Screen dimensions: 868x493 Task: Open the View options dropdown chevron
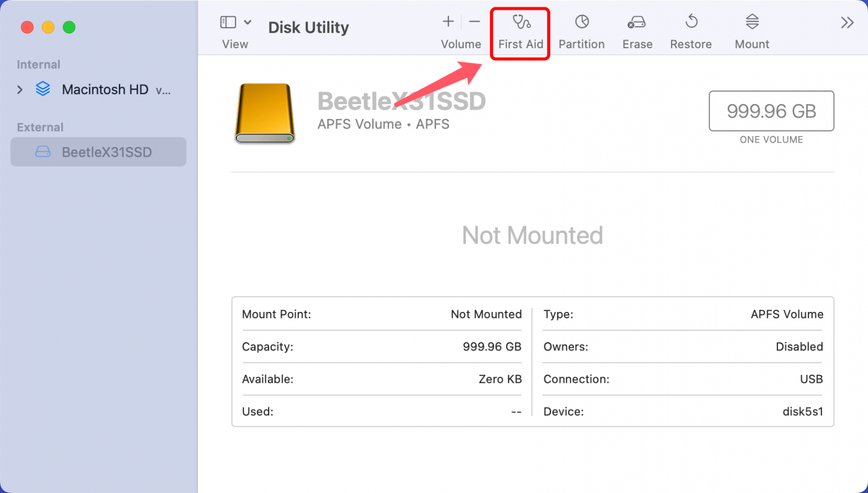[247, 22]
